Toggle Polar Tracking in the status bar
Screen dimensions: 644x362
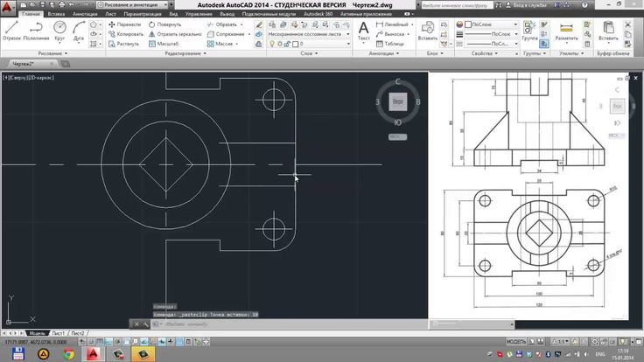click(118, 342)
